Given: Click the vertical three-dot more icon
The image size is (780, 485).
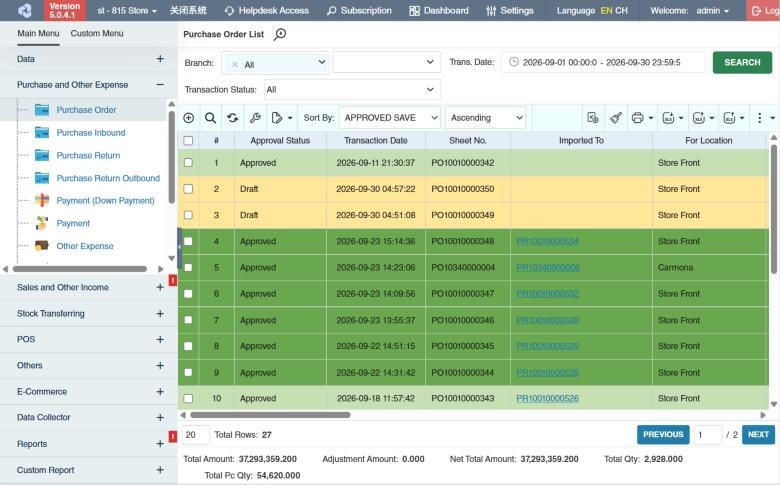Looking at the screenshot, I should (759, 118).
